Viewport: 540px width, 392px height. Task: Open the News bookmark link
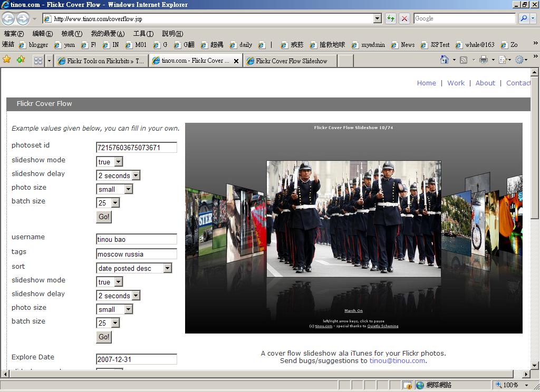tap(403, 45)
